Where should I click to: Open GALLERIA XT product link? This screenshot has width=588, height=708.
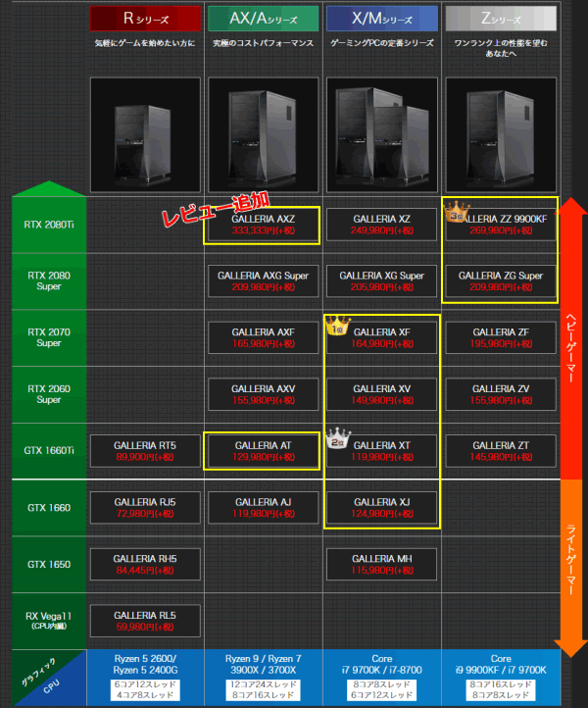pos(382,451)
